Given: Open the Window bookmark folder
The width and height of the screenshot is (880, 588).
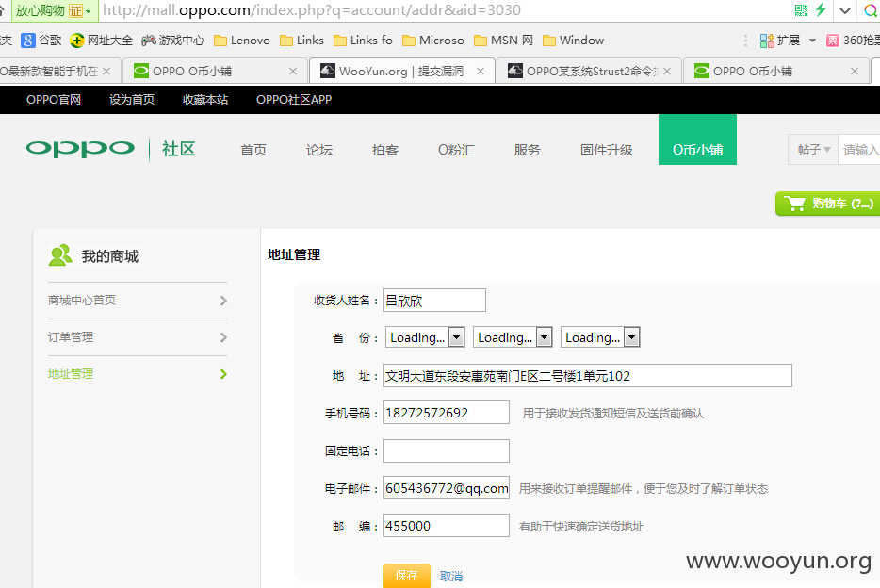Looking at the screenshot, I should (x=574, y=41).
